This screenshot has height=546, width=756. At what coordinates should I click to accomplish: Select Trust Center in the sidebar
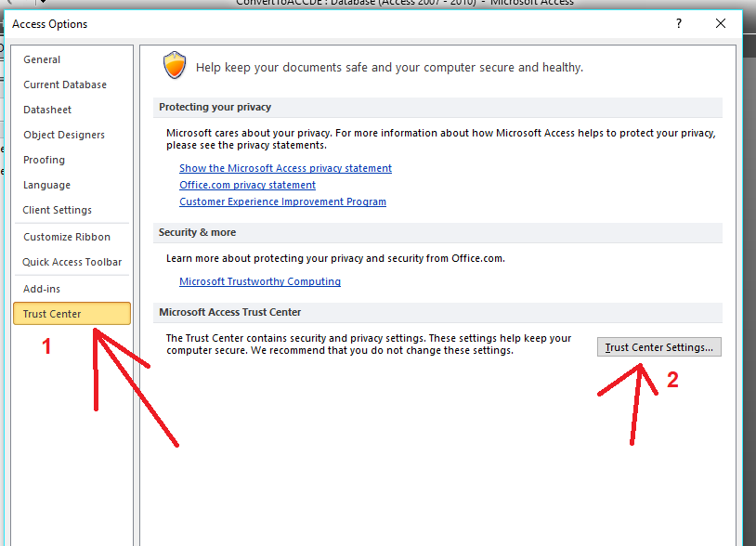point(72,314)
